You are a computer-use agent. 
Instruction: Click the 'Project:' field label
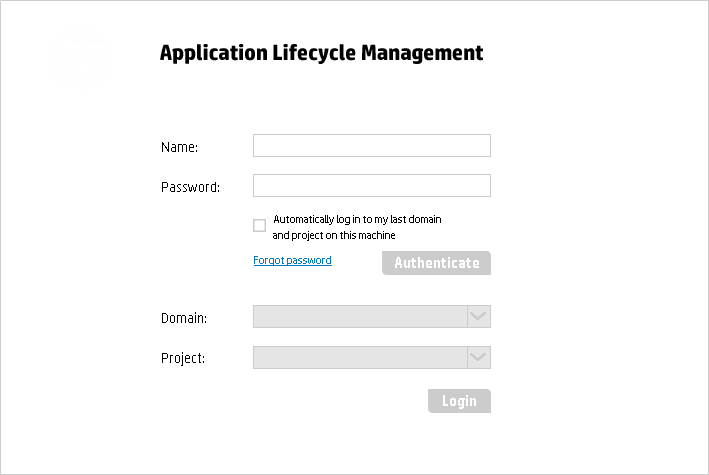[x=183, y=358]
